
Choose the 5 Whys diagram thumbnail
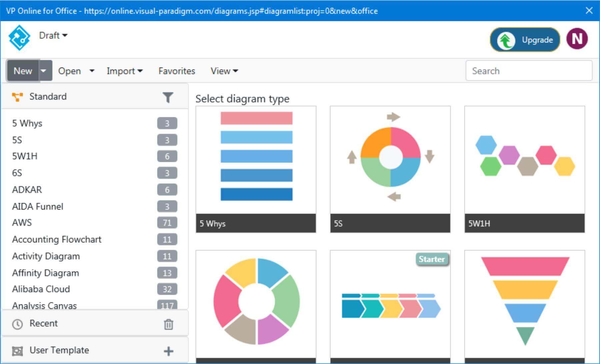[256, 160]
